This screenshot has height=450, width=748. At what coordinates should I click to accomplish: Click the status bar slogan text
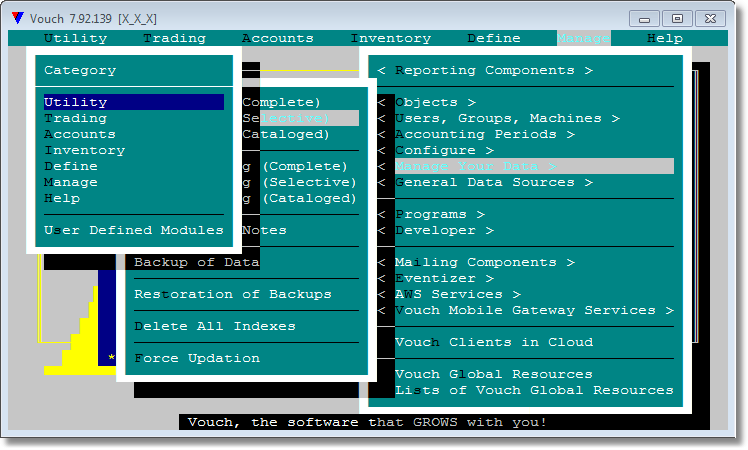point(367,422)
